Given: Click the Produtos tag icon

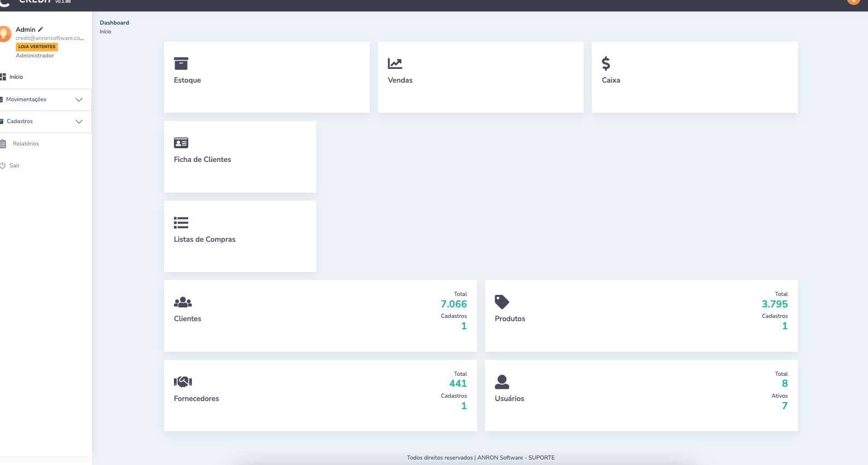Looking at the screenshot, I should (x=502, y=302).
